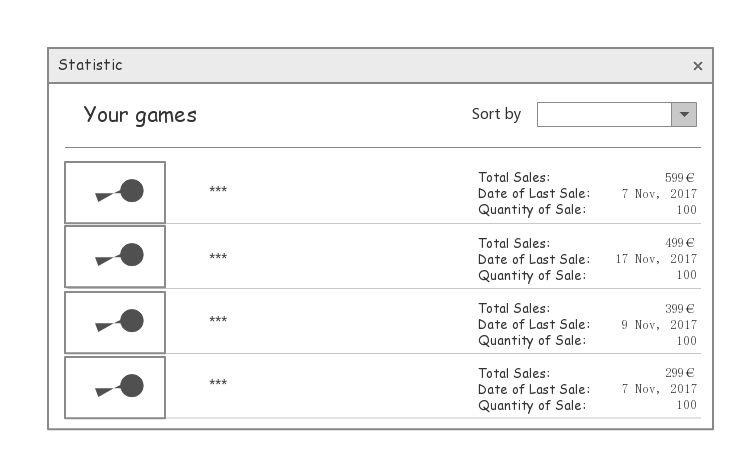
Task: Click the *** title of the 299 € game
Action: (218, 383)
